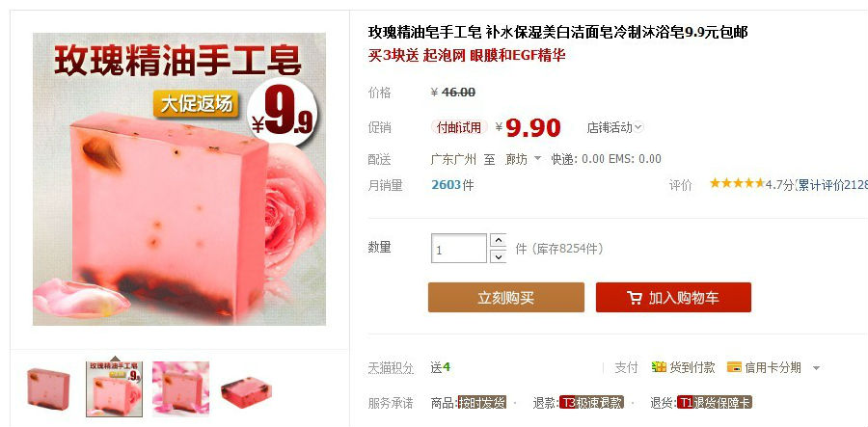Click the 立刻购买 button
Screen dimensions: 868x427
(x=506, y=298)
